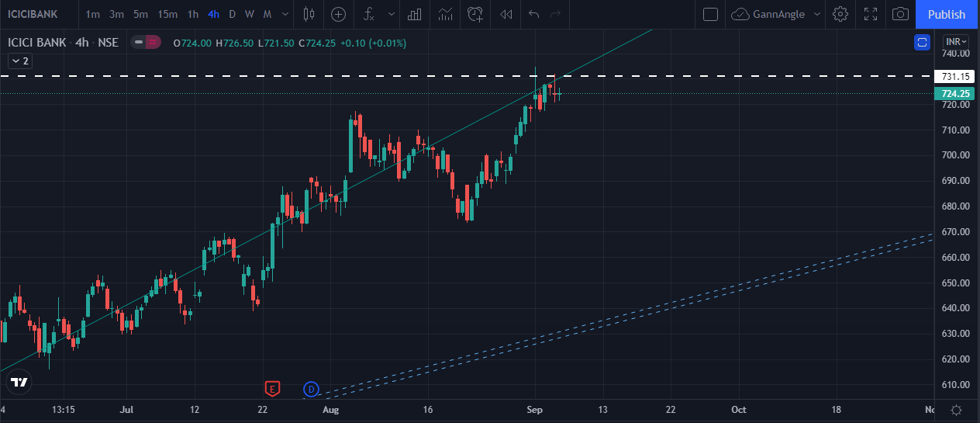
Task: Click the open value O724.00 in legend
Action: point(192,43)
